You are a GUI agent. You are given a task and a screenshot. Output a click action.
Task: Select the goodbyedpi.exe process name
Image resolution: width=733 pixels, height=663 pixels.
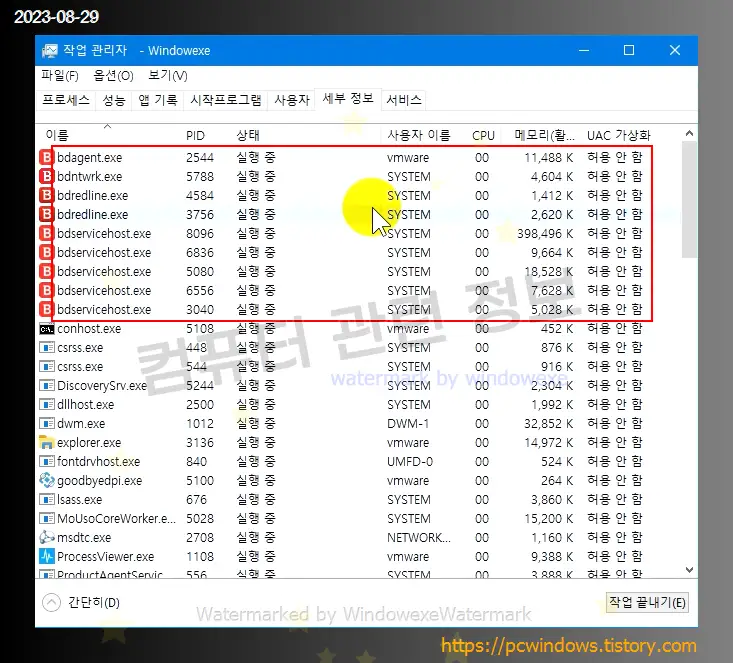99,480
